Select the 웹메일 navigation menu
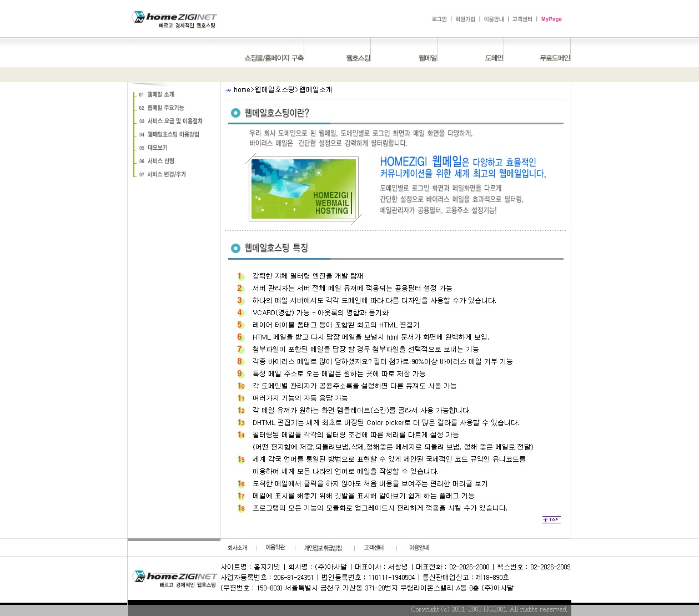699x616 pixels. (x=428, y=58)
